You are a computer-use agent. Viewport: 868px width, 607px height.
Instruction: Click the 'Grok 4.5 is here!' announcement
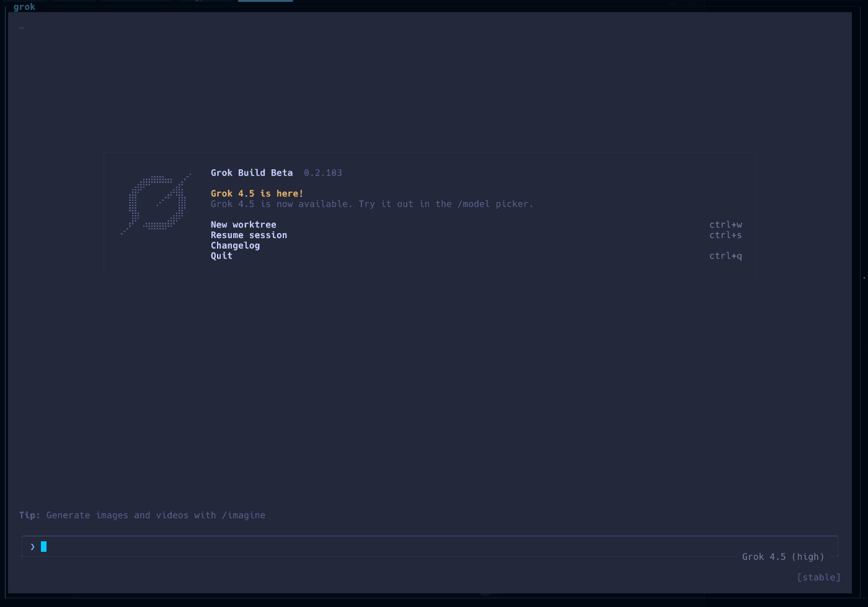(257, 193)
